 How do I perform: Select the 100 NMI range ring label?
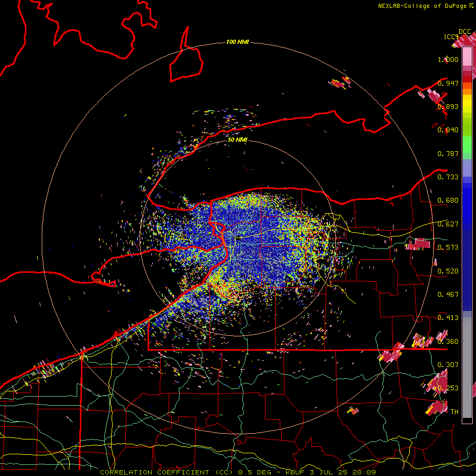point(237,42)
